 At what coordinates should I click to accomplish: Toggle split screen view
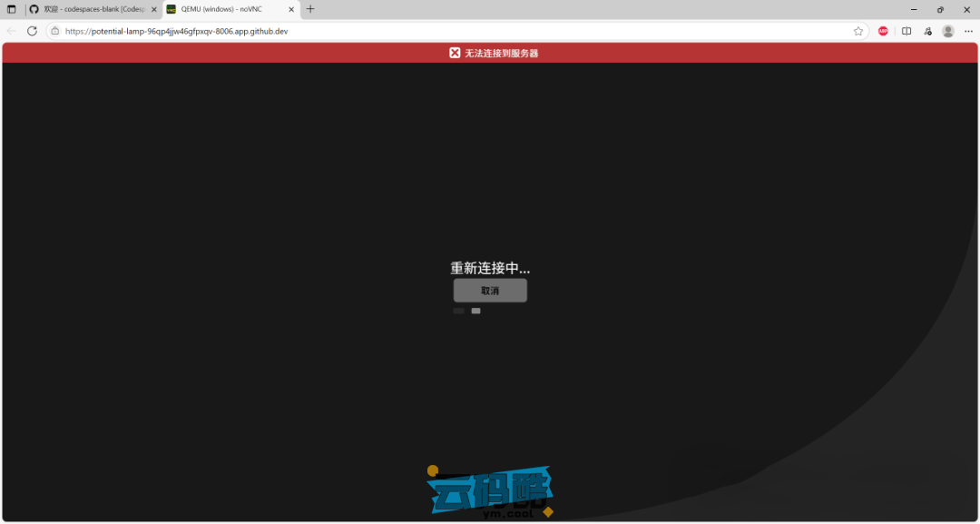[x=906, y=31]
